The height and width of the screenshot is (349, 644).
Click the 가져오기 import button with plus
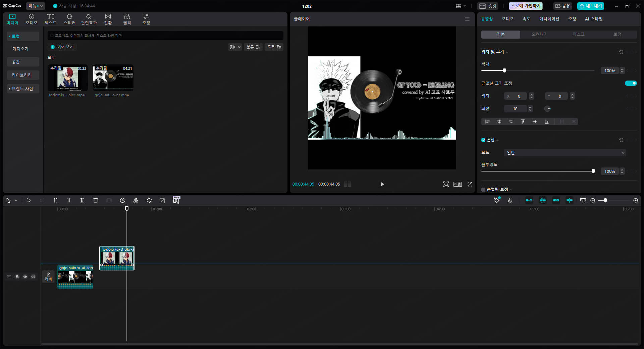(x=62, y=47)
